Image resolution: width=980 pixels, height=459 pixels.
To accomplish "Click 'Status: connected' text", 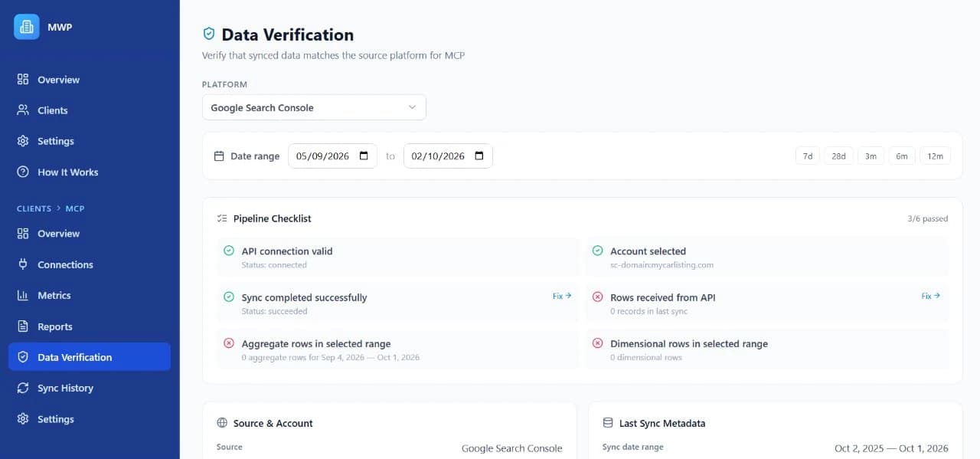I will click(274, 265).
